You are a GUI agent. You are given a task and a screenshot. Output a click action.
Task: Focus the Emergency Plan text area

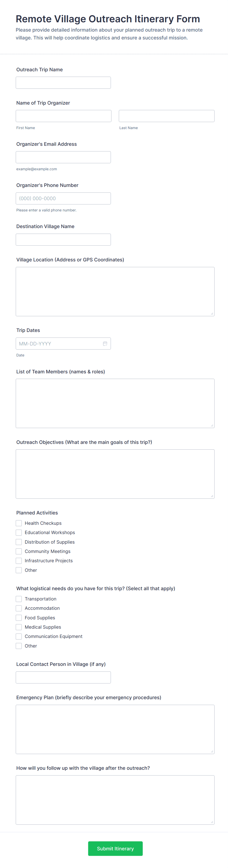pos(115,729)
